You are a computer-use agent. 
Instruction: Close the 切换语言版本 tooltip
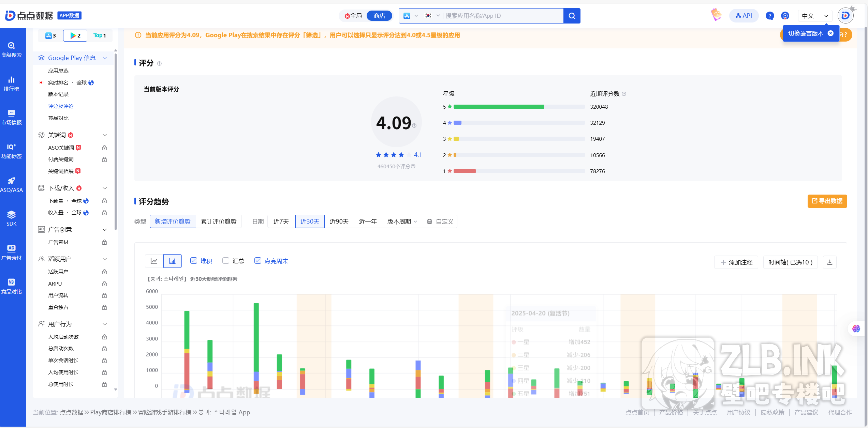(x=831, y=33)
